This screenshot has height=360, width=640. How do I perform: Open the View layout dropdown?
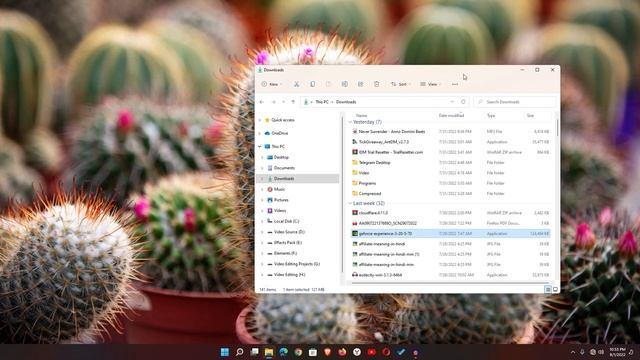click(431, 84)
